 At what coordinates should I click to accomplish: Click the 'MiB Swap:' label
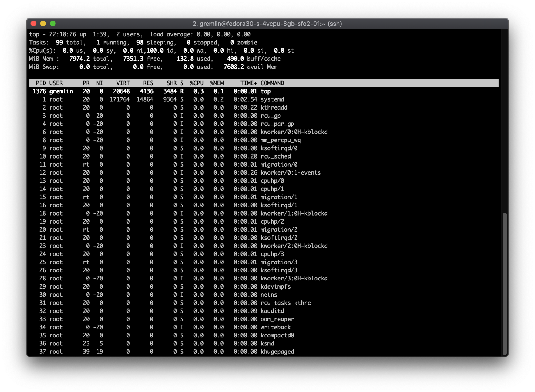pyautogui.click(x=44, y=67)
